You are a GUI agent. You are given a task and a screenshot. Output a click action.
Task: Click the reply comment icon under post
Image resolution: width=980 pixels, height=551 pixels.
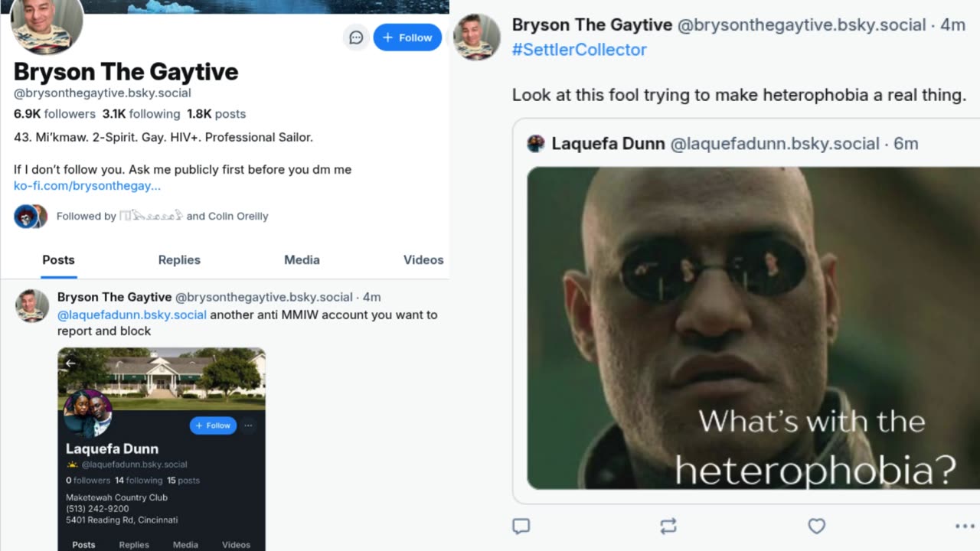tap(521, 526)
